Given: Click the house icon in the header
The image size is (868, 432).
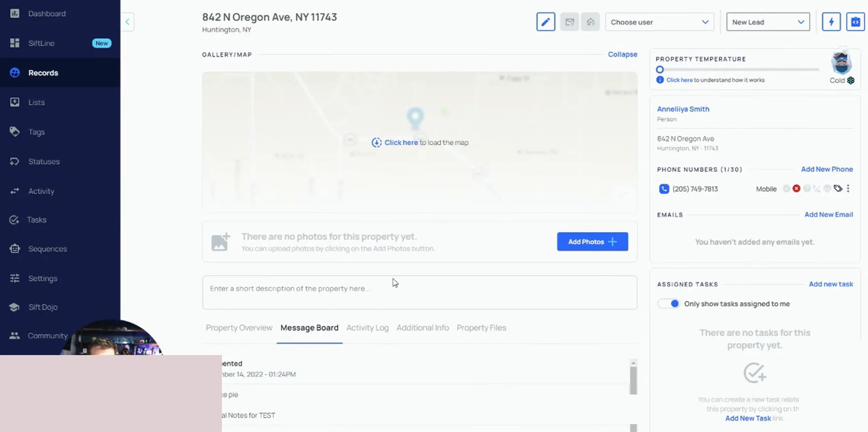Looking at the screenshot, I should coord(590,22).
